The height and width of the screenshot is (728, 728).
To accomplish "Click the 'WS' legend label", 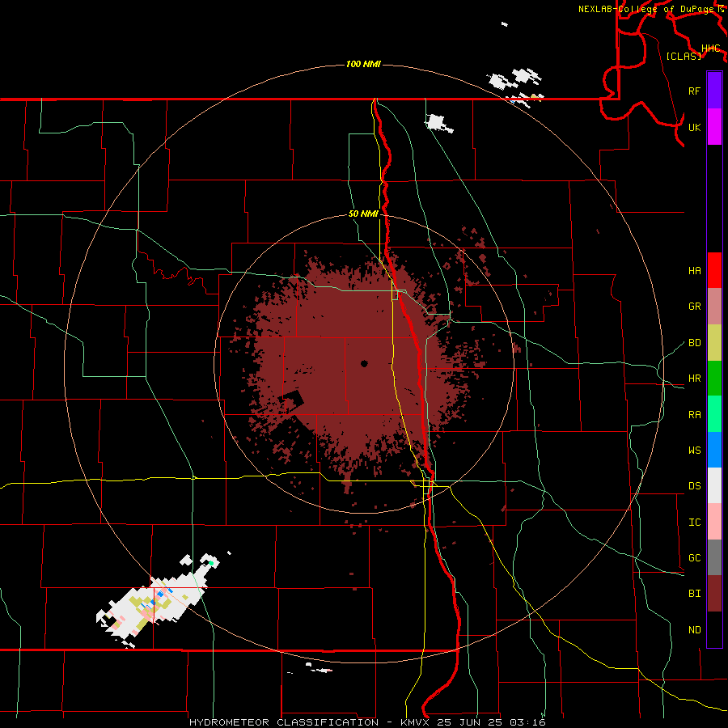I will (x=694, y=451).
